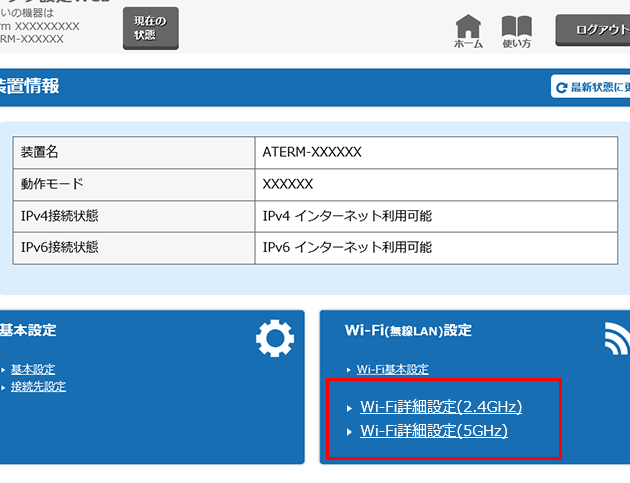Click the 基本設定 panel heading

coord(28,330)
